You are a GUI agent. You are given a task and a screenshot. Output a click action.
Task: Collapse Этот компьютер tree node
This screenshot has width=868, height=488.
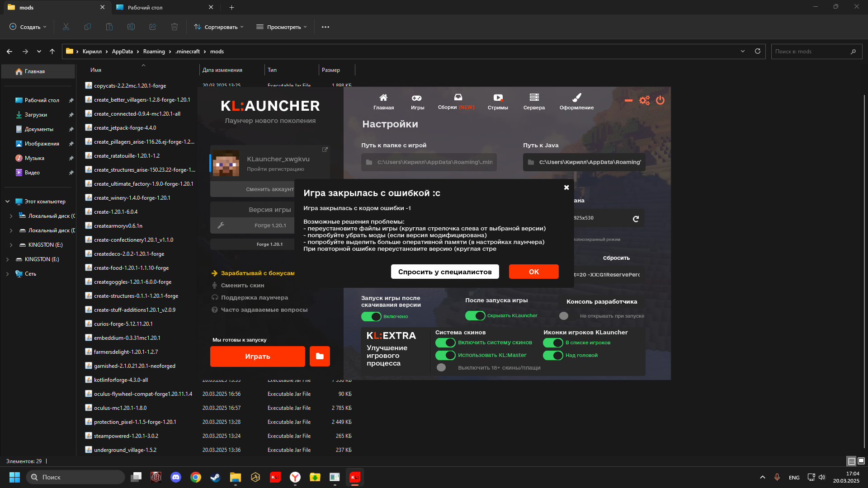pyautogui.click(x=8, y=202)
